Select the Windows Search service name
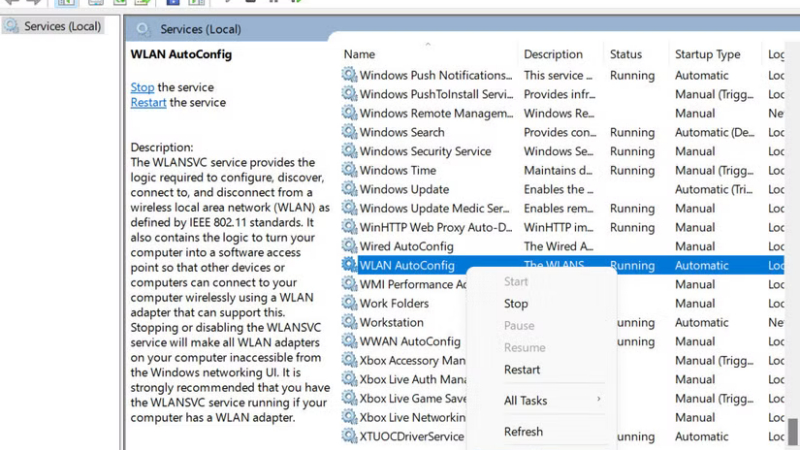 click(x=402, y=132)
